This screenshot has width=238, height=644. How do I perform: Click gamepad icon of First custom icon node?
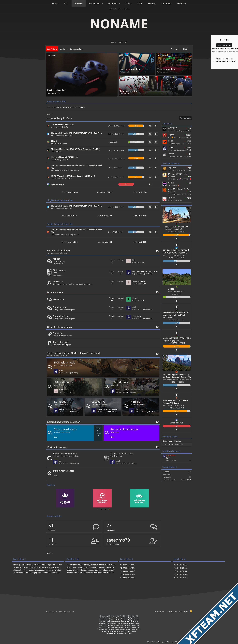pos(49,458)
